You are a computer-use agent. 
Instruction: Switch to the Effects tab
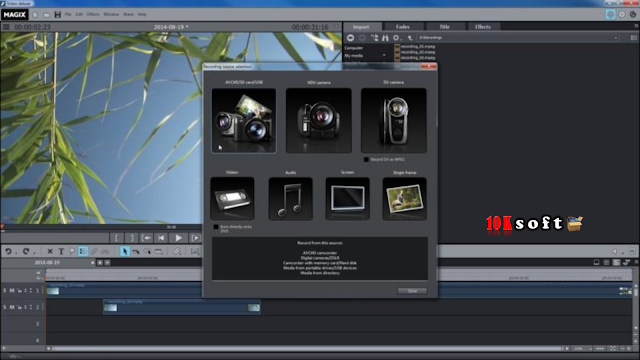pyautogui.click(x=483, y=27)
